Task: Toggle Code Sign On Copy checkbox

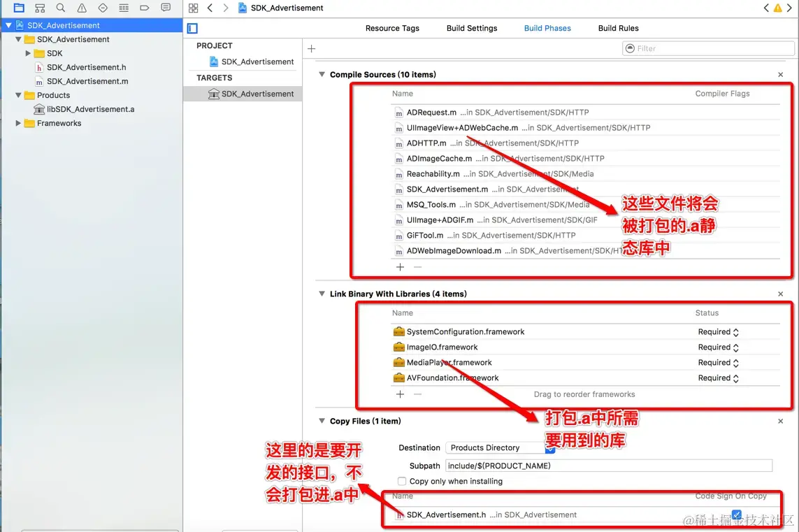Action: (x=737, y=514)
